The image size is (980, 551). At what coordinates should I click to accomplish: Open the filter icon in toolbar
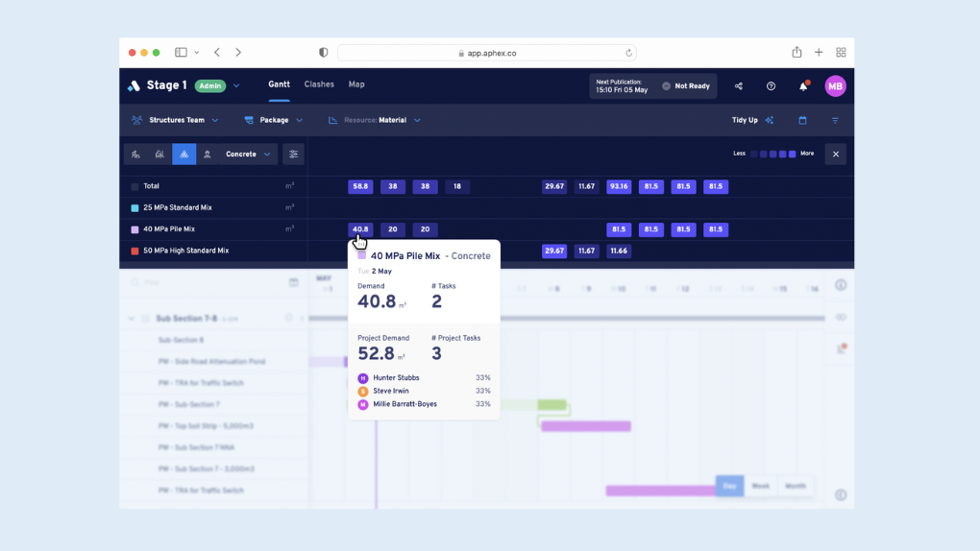pyautogui.click(x=835, y=121)
